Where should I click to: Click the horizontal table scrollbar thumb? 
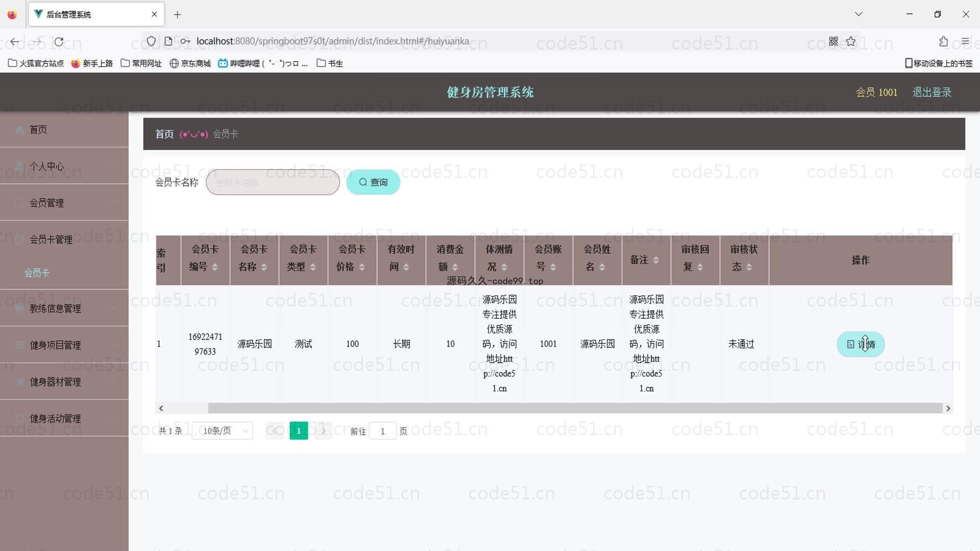click(x=575, y=408)
